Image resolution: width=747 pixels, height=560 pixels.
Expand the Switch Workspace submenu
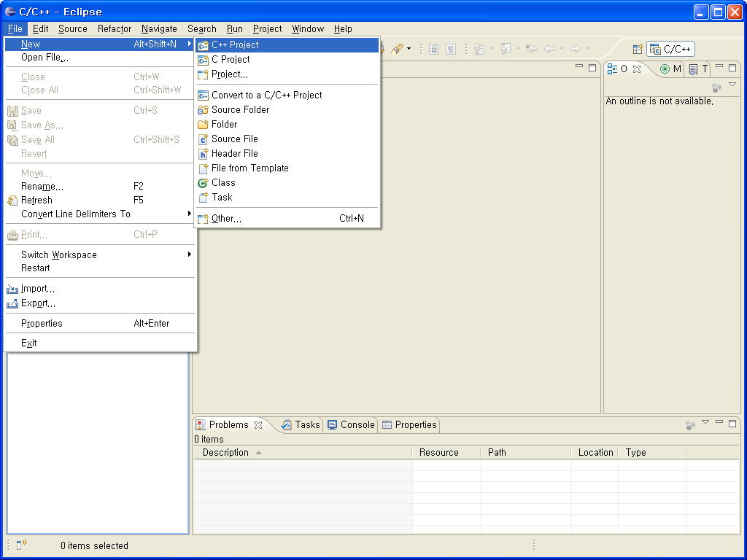[x=99, y=254]
